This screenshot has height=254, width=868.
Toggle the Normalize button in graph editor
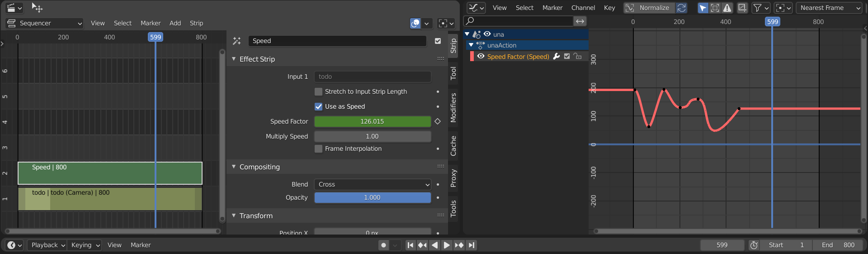(649, 8)
